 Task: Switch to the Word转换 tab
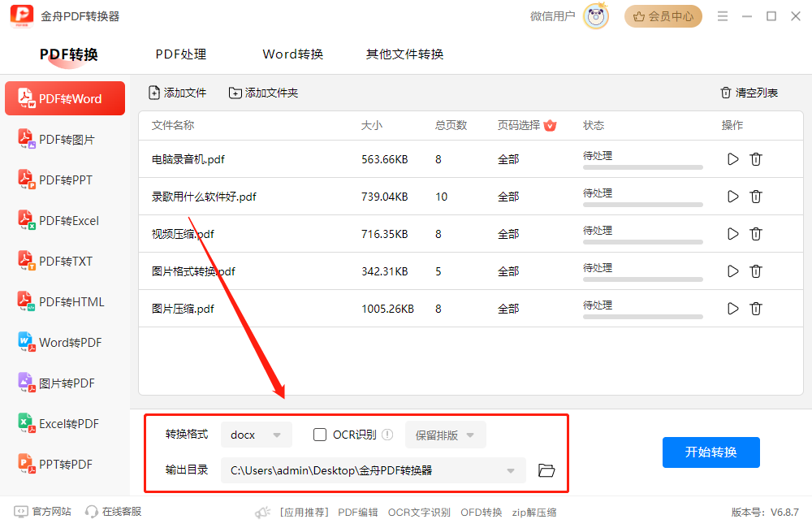tap(293, 54)
